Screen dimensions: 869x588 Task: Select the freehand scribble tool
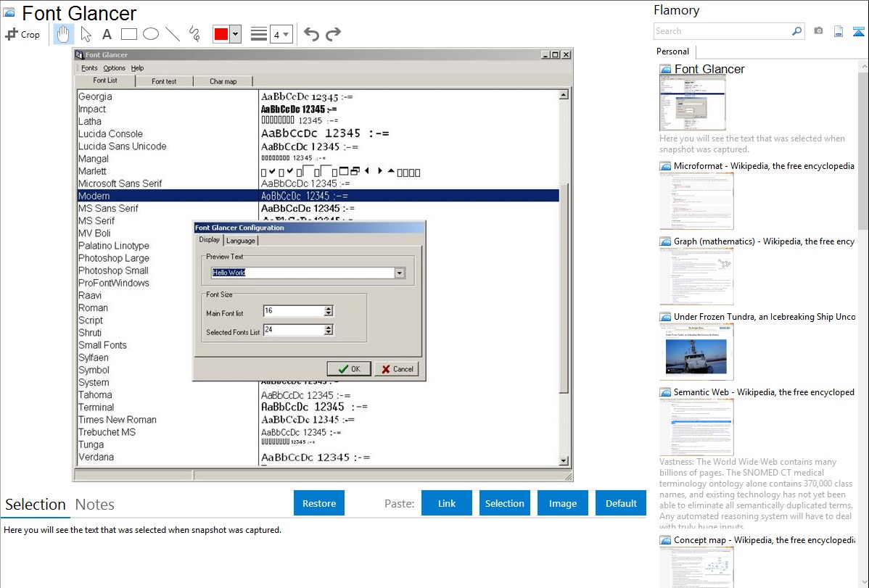194,34
